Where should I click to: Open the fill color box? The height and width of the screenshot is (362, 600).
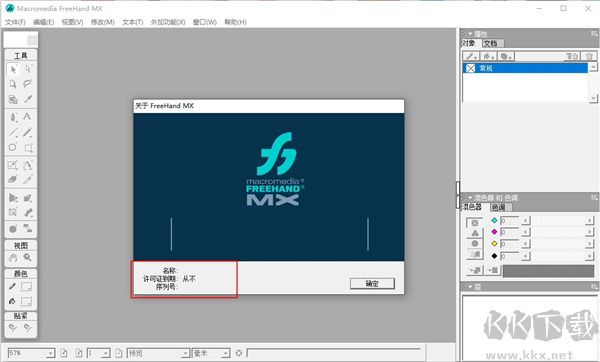[x=27, y=301]
